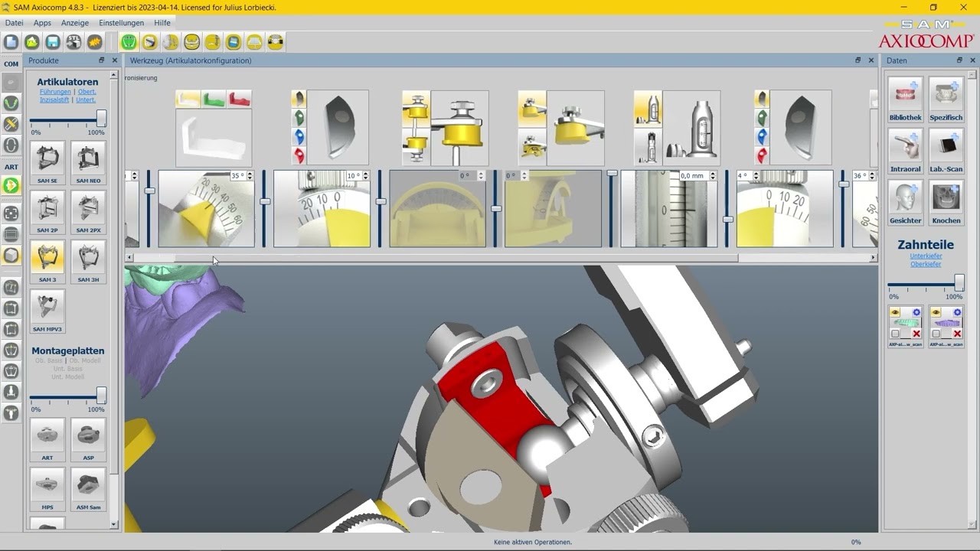Image resolution: width=980 pixels, height=551 pixels.
Task: Open the Apps menu
Action: (x=42, y=23)
